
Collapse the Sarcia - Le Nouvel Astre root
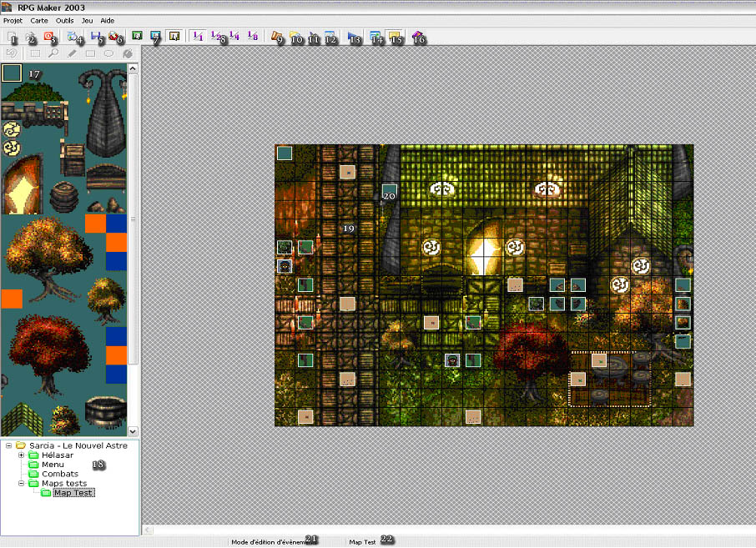coord(8,445)
